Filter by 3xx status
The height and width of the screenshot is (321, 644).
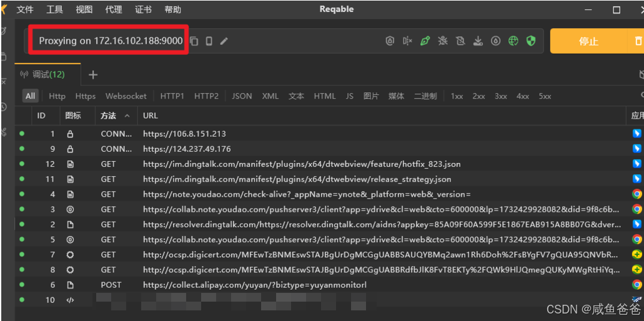[501, 96]
